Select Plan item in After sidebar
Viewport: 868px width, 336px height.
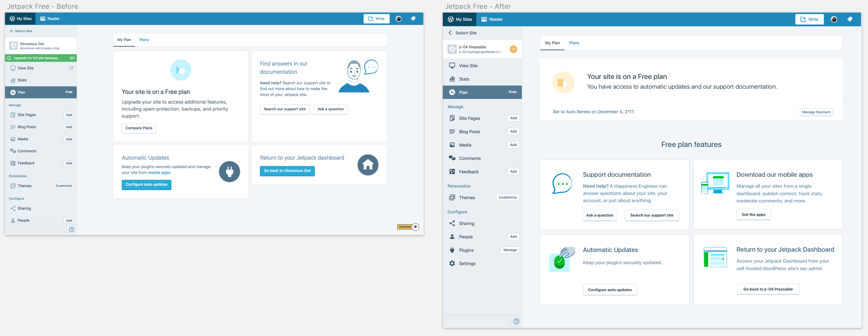click(x=482, y=92)
